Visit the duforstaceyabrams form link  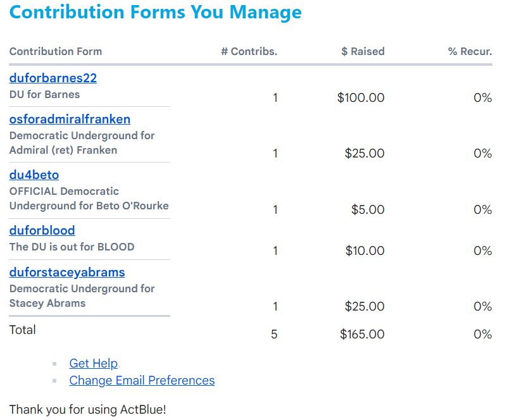click(67, 273)
